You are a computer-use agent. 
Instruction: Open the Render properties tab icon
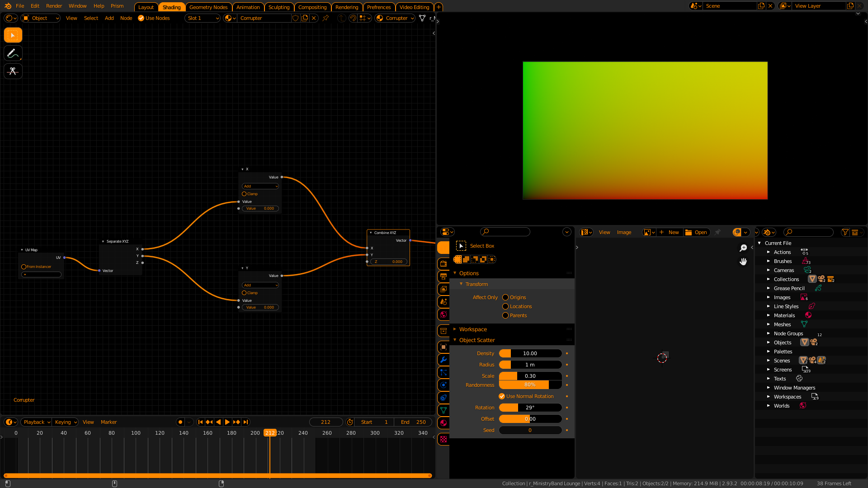coord(443,264)
